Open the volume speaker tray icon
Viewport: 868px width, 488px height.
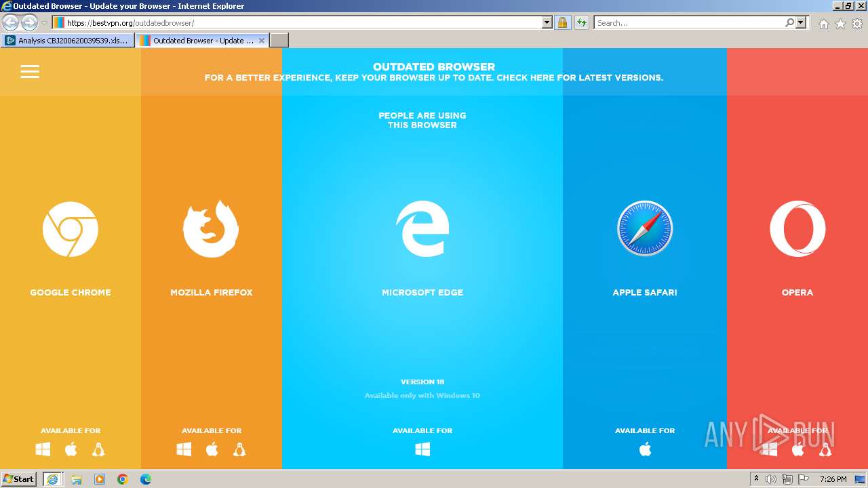771,479
